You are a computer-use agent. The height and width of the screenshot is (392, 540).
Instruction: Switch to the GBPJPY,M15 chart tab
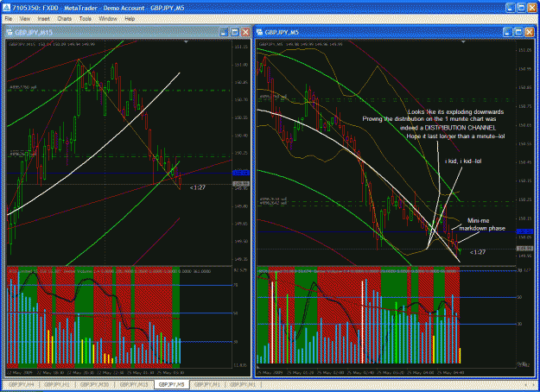[134, 384]
